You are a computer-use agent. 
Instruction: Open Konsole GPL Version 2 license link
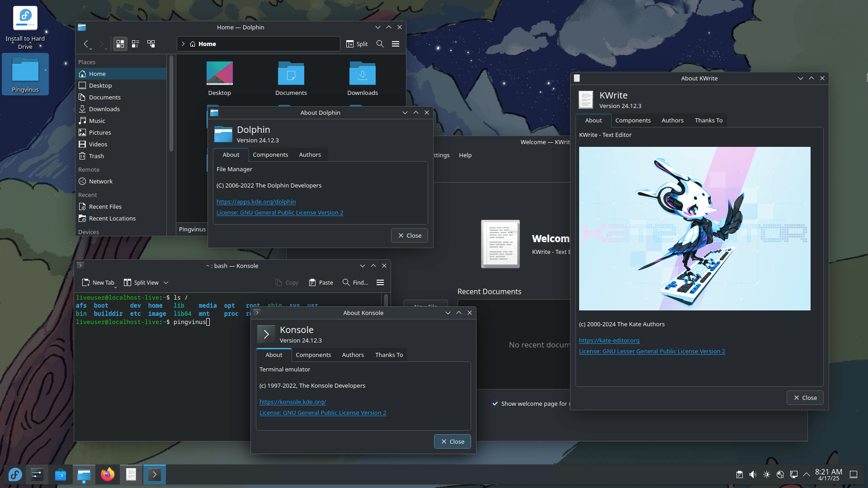[323, 413]
